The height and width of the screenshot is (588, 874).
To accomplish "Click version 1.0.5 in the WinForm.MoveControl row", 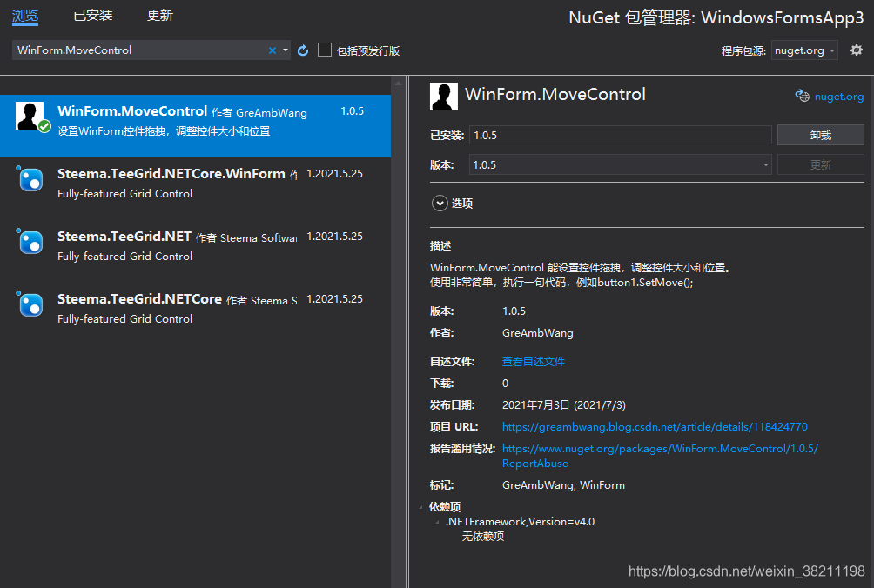I will [x=352, y=111].
